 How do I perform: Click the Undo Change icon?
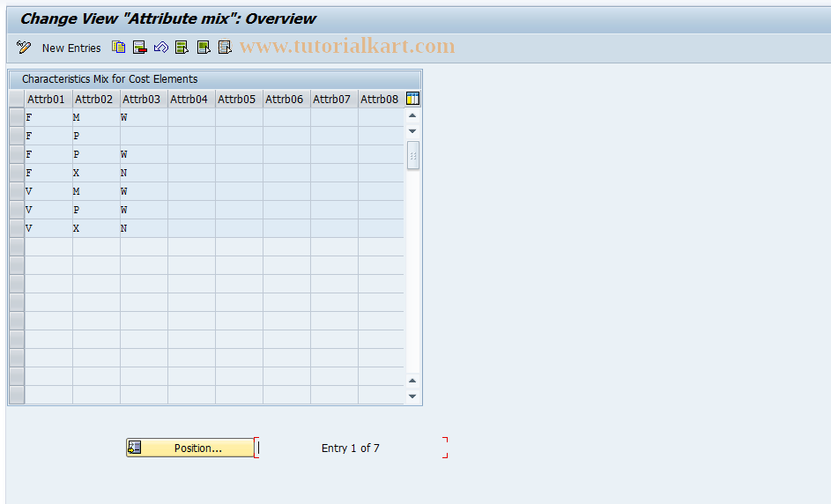click(x=160, y=48)
